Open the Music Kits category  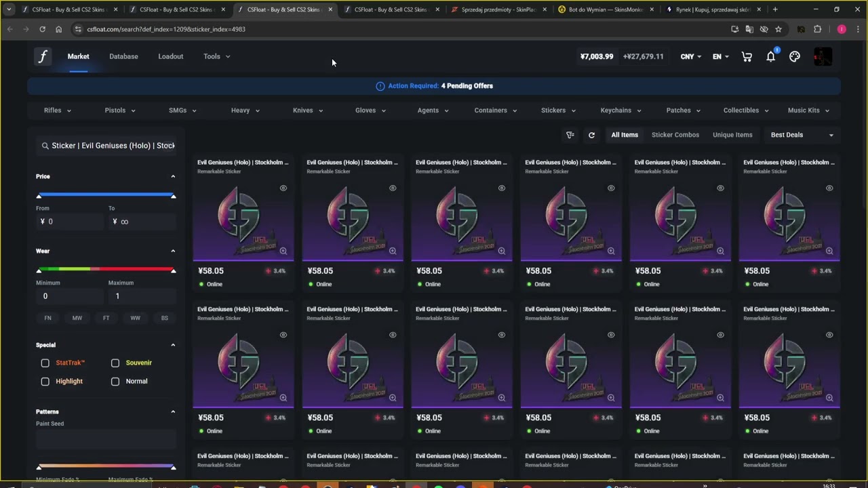click(x=809, y=110)
